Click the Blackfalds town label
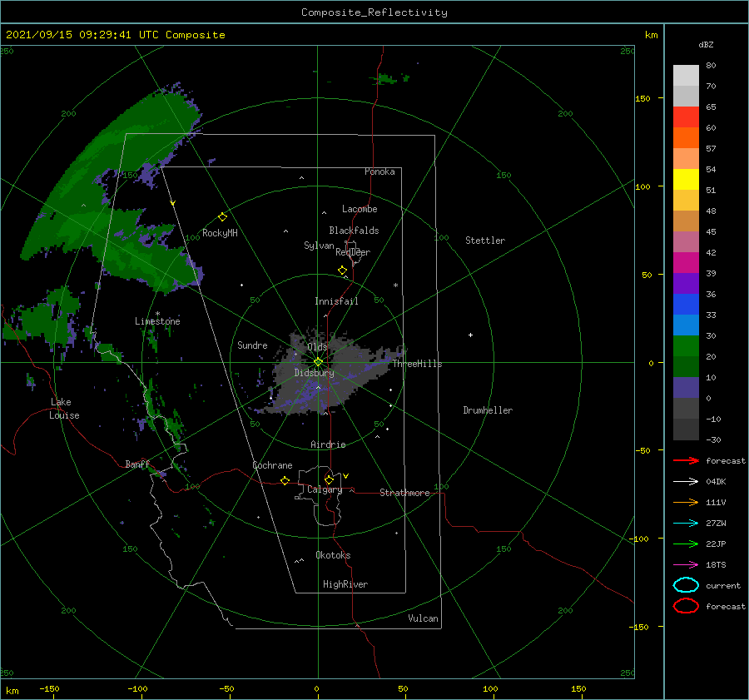This screenshot has width=749, height=700. tap(354, 231)
